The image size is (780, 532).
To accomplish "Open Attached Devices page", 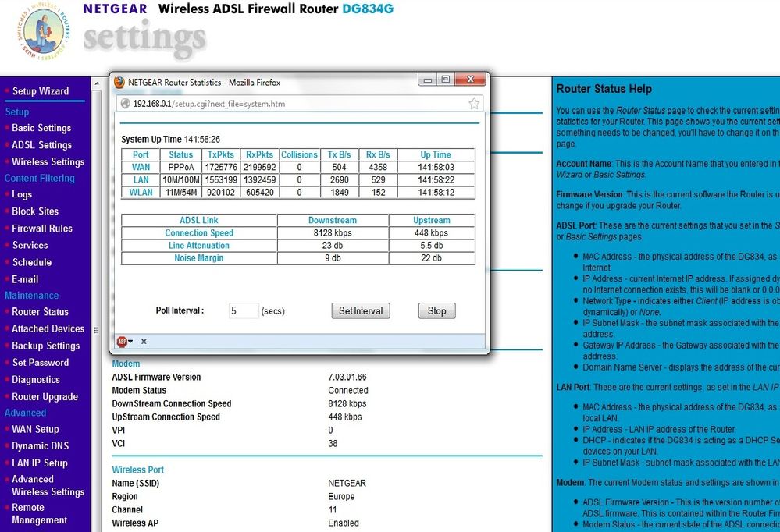I will coord(48,328).
